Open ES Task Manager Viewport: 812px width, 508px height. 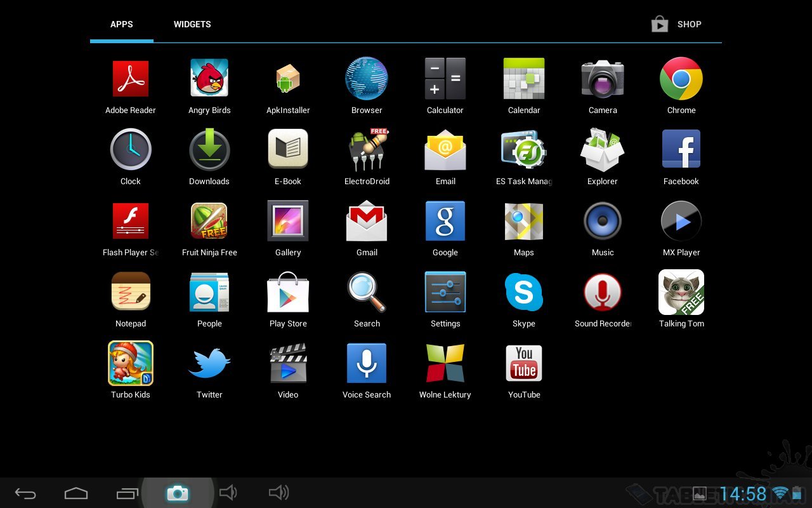click(x=523, y=150)
